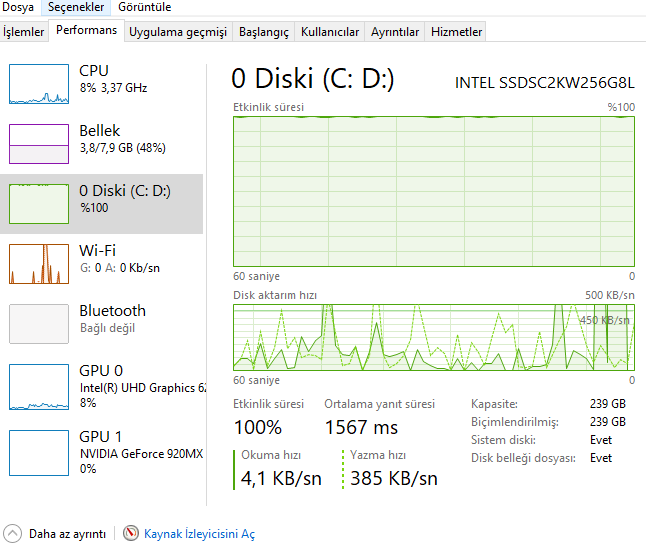The width and height of the screenshot is (646, 550).
Task: Select the CPU mini graph thumbnail
Action: (39, 84)
